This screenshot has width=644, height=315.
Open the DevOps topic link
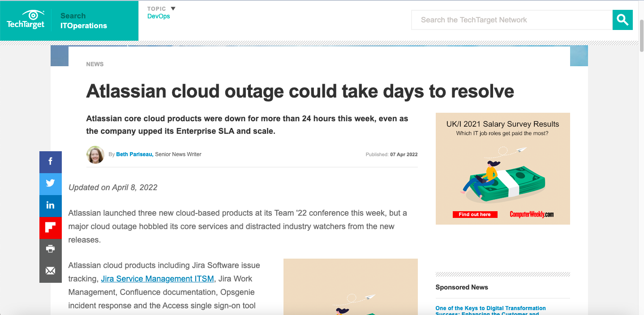coord(159,17)
